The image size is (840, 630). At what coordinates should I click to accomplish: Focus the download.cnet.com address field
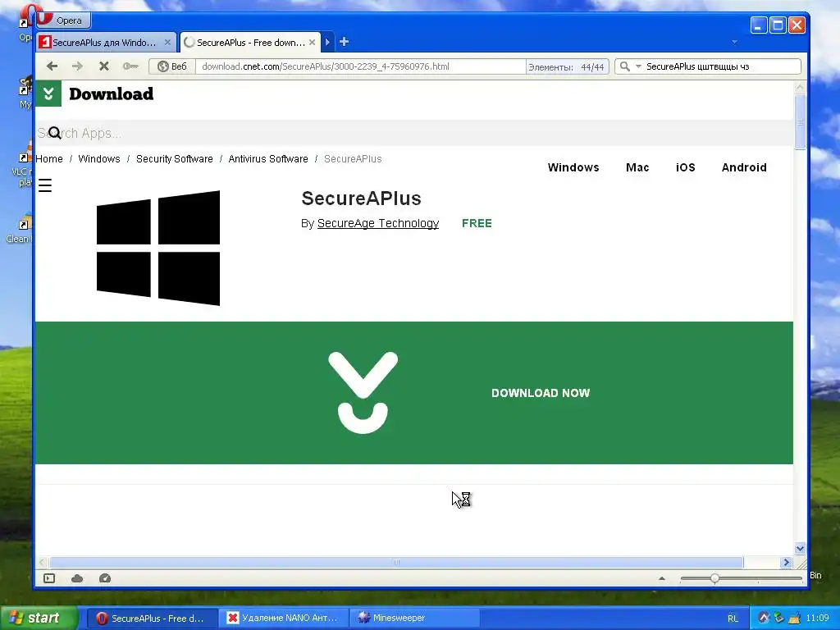360,66
